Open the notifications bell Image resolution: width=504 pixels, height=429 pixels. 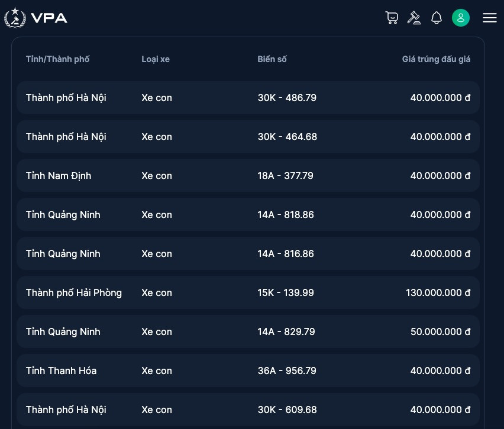[437, 18]
